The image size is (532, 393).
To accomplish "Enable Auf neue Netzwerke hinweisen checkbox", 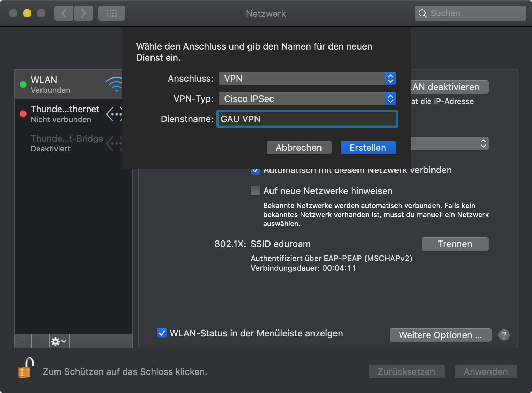I will (x=256, y=191).
